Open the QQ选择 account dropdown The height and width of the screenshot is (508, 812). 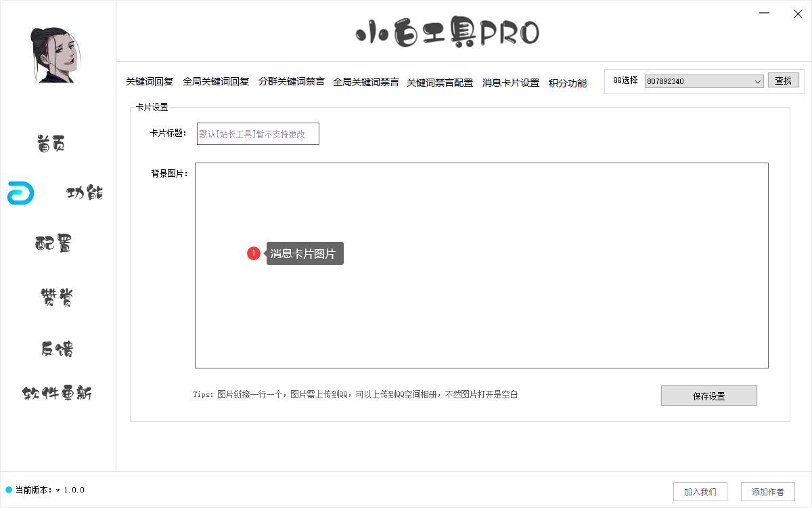point(704,81)
